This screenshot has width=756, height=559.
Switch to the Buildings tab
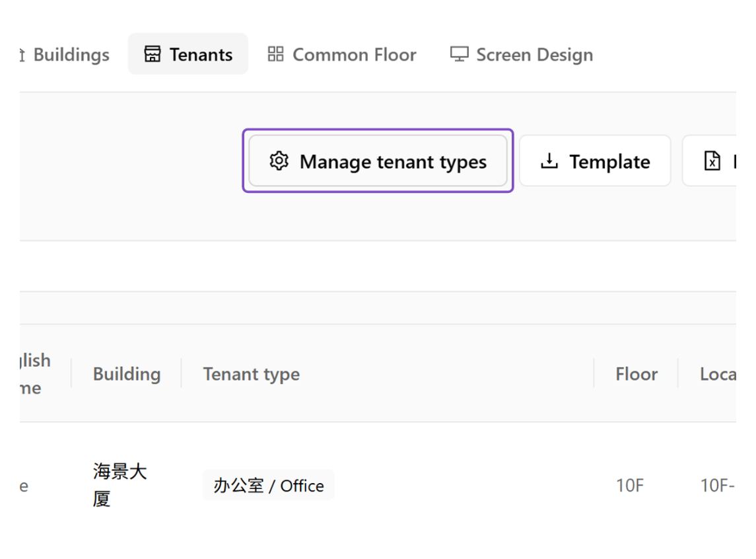(65, 54)
